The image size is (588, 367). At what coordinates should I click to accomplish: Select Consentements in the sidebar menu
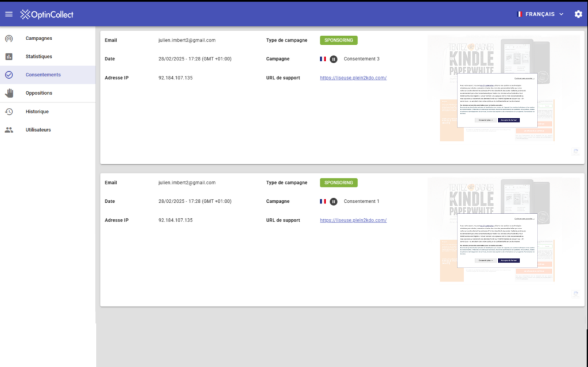tap(43, 75)
